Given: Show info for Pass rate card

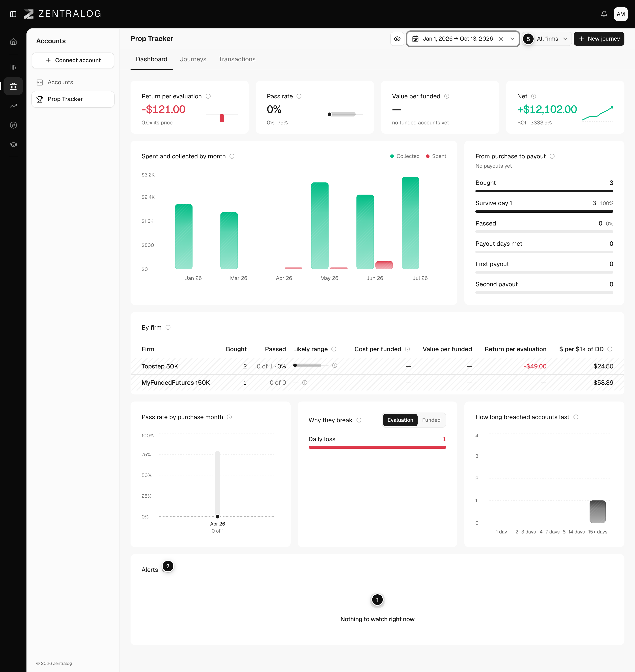Looking at the screenshot, I should pyautogui.click(x=299, y=96).
